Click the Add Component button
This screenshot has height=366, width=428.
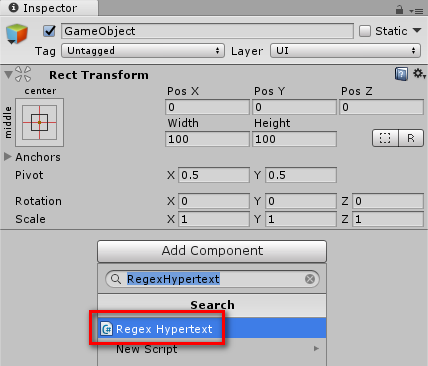(x=212, y=251)
